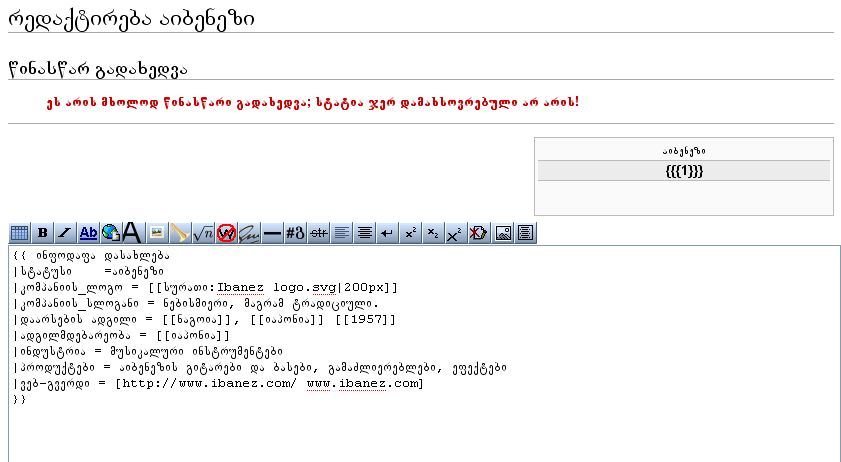
Task: Apply bold formatting with the B icon
Action: coord(42,233)
